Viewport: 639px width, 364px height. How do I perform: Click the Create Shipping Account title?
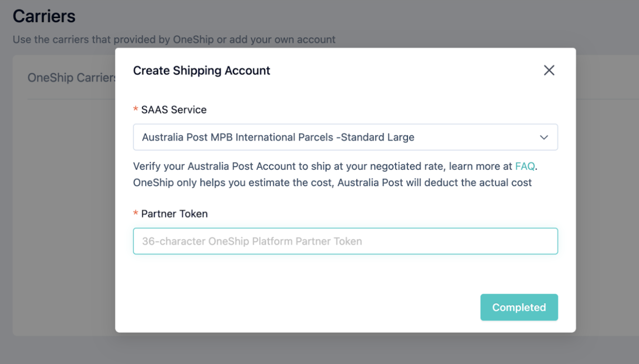[202, 71]
